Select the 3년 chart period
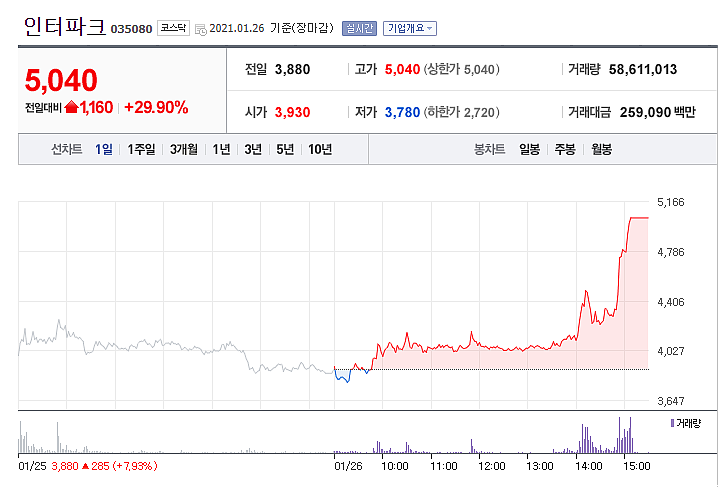 tap(253, 149)
